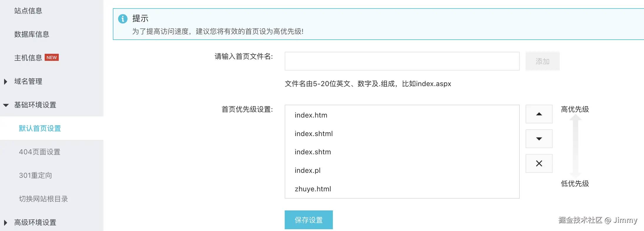Click the move-up priority arrow icon
This screenshot has width=644, height=231.
[x=539, y=114]
